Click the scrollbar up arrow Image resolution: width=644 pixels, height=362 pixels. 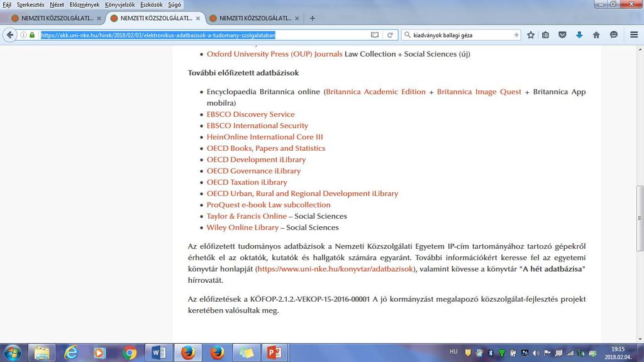640,50
